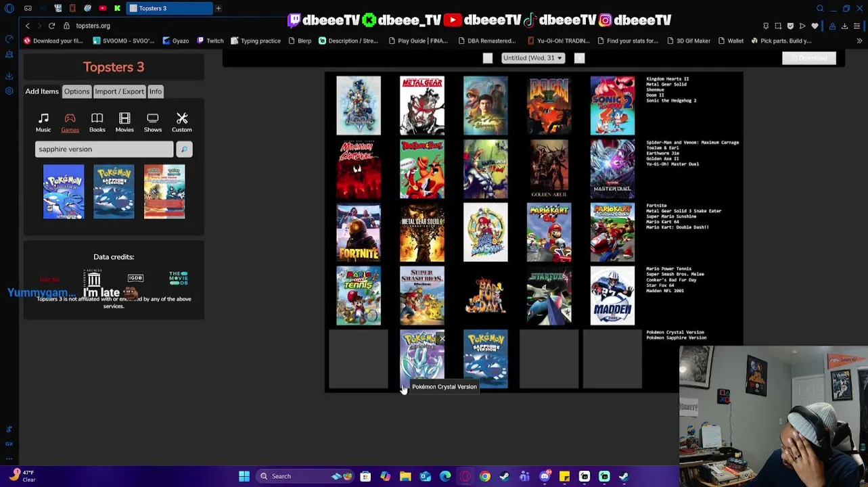Open the chart title dropdown 'Untitled'

(533, 58)
